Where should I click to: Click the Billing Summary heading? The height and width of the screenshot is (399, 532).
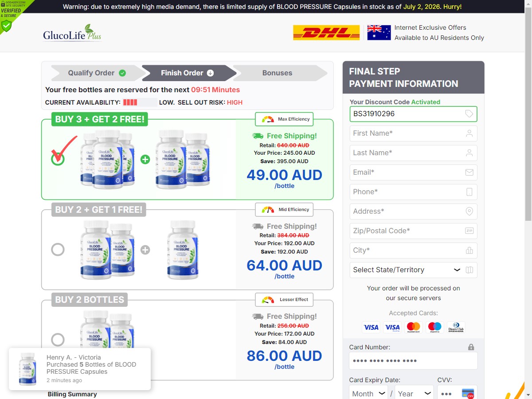tap(72, 394)
